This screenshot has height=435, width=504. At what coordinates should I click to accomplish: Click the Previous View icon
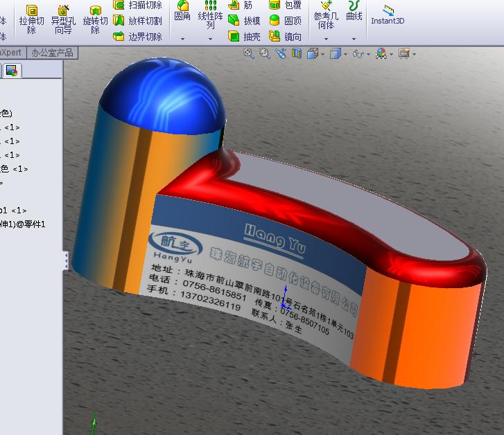(281, 53)
